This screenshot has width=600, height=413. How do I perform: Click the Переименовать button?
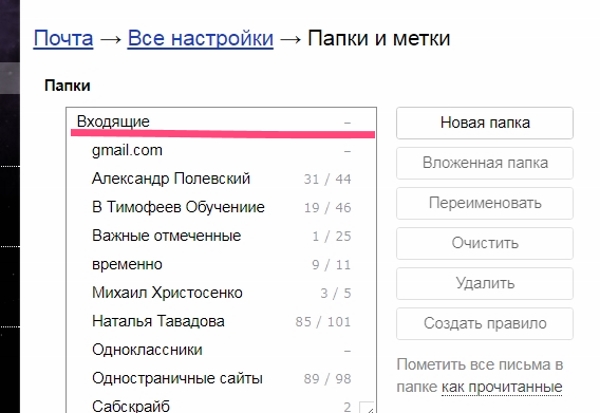click(485, 203)
